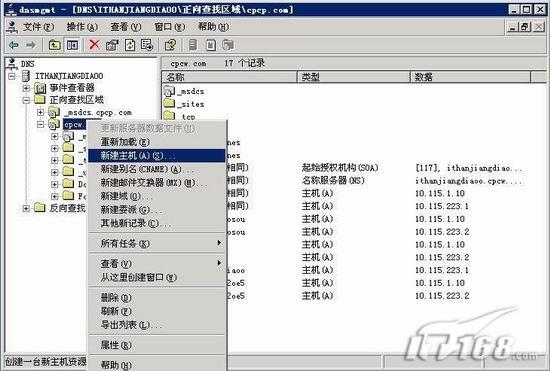Choose 新建邮件交换器(MX)(M)... menu entry
The width and height of the screenshot is (550, 371).
[x=156, y=183]
